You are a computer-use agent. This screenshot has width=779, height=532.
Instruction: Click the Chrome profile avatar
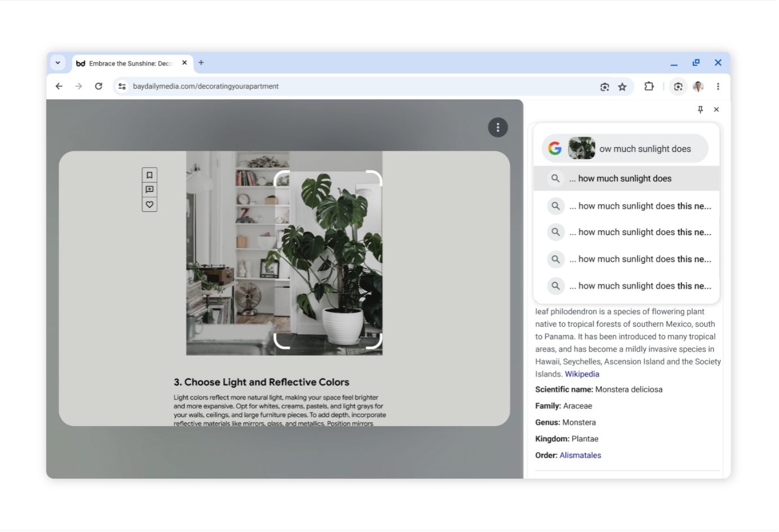pyautogui.click(x=698, y=87)
